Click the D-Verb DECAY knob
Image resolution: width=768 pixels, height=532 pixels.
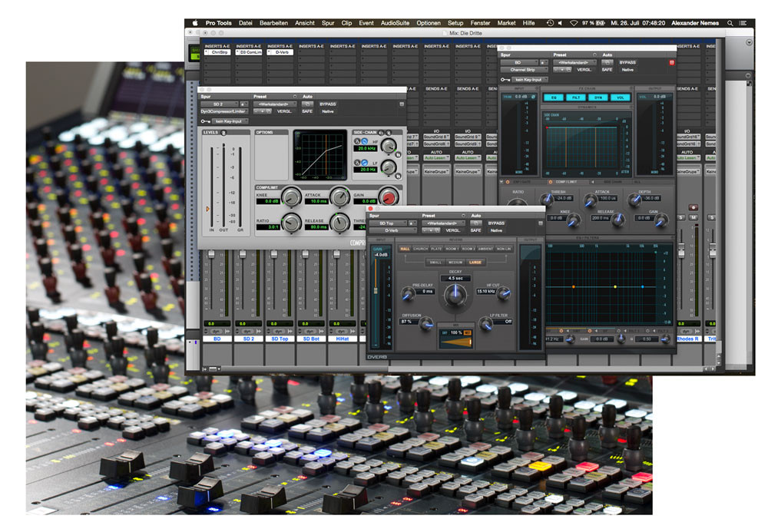455,295
